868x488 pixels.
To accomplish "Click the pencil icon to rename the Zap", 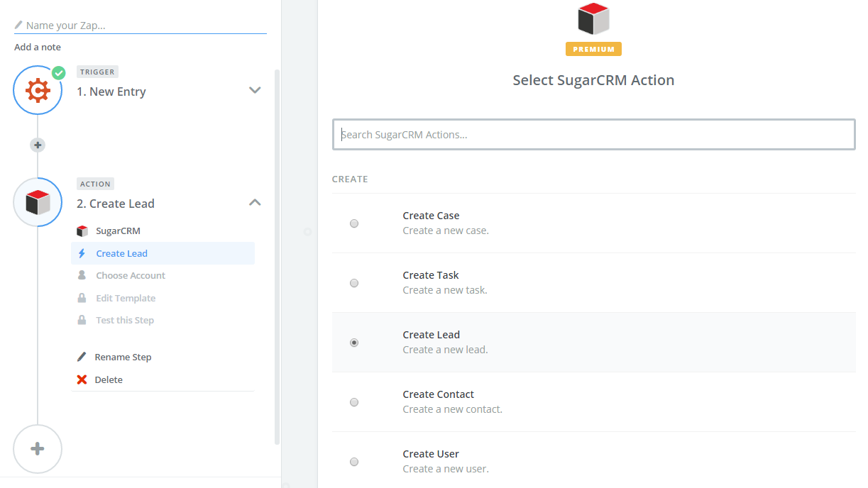I will pyautogui.click(x=18, y=25).
